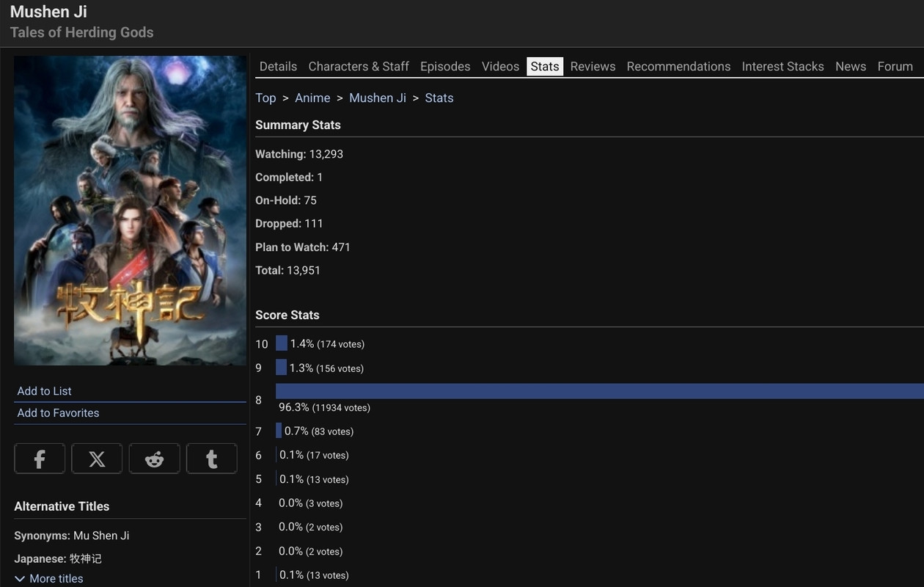The width and height of the screenshot is (924, 587).
Task: Share on Facebook icon button
Action: [40, 459]
